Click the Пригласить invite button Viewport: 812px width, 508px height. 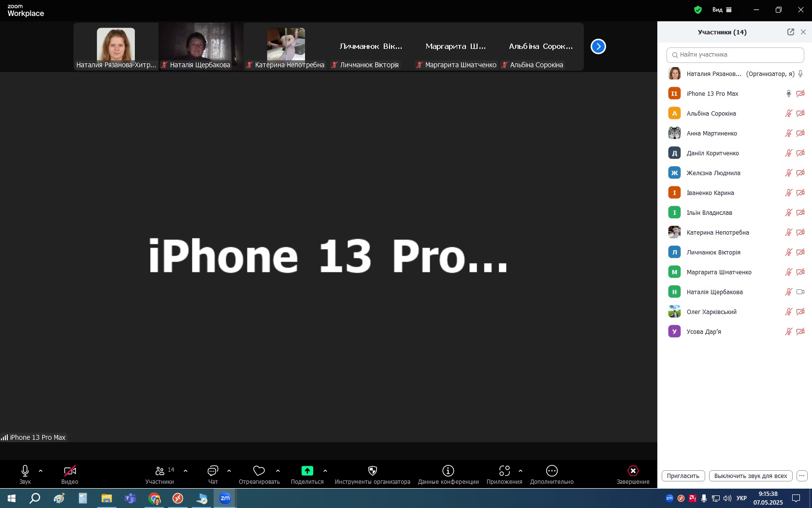click(x=683, y=476)
